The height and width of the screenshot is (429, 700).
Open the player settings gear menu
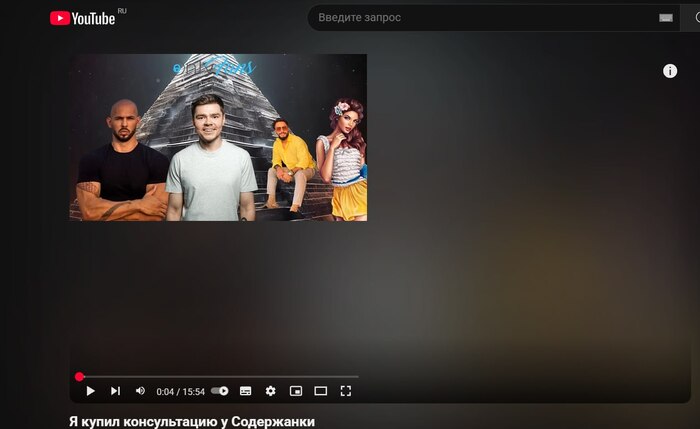click(270, 391)
